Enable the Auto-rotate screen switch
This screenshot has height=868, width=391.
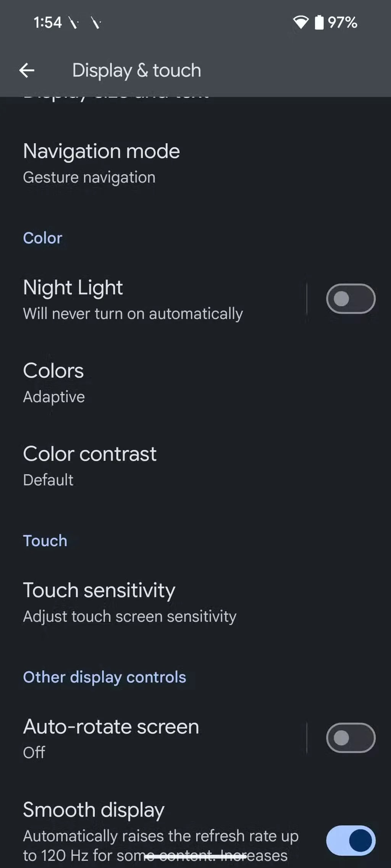tap(351, 738)
